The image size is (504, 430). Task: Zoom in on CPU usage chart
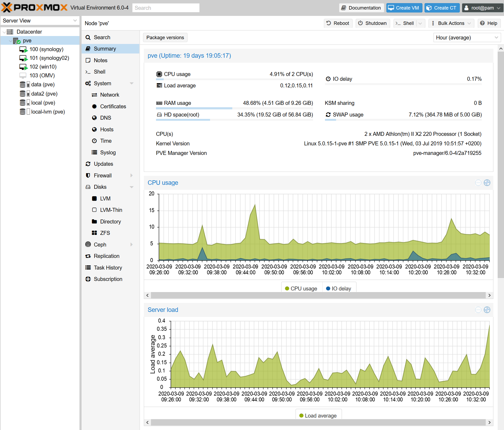pyautogui.click(x=487, y=183)
